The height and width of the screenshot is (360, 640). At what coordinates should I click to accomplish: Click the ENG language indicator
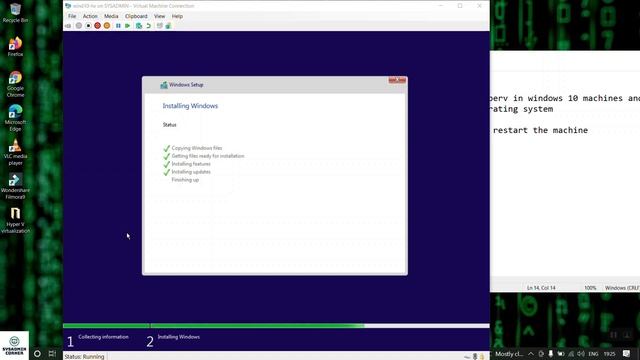pos(593,353)
